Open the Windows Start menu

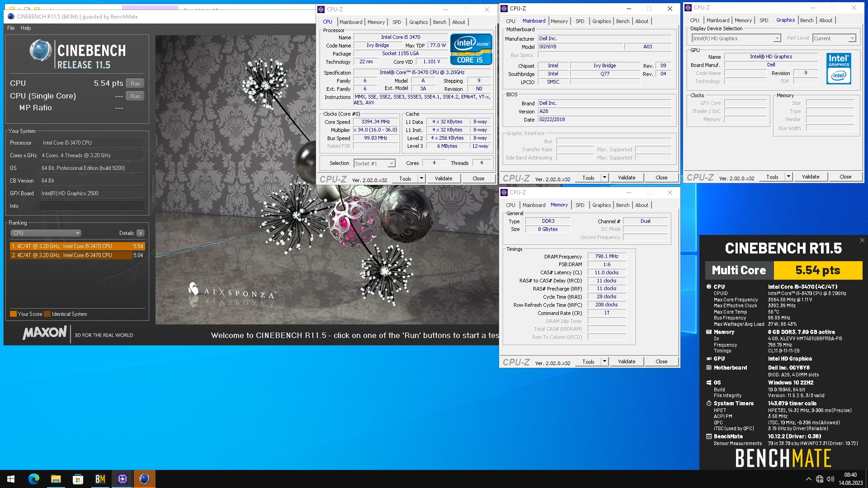coord(11,479)
